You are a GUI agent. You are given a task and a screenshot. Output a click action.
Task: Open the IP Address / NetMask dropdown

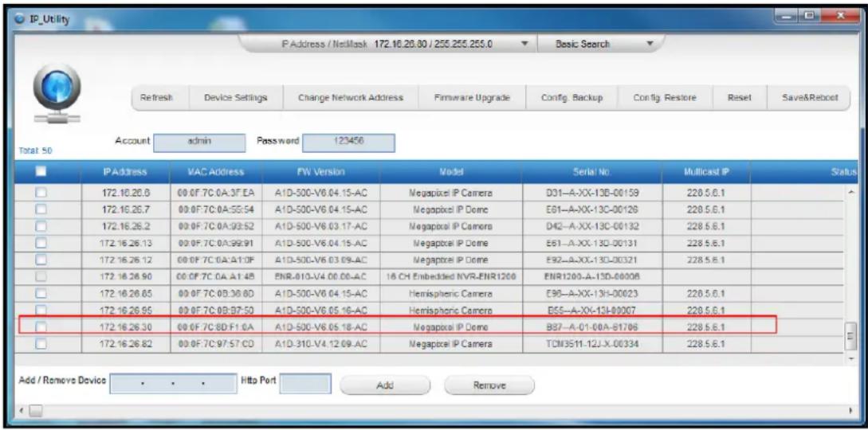pyautogui.click(x=524, y=43)
